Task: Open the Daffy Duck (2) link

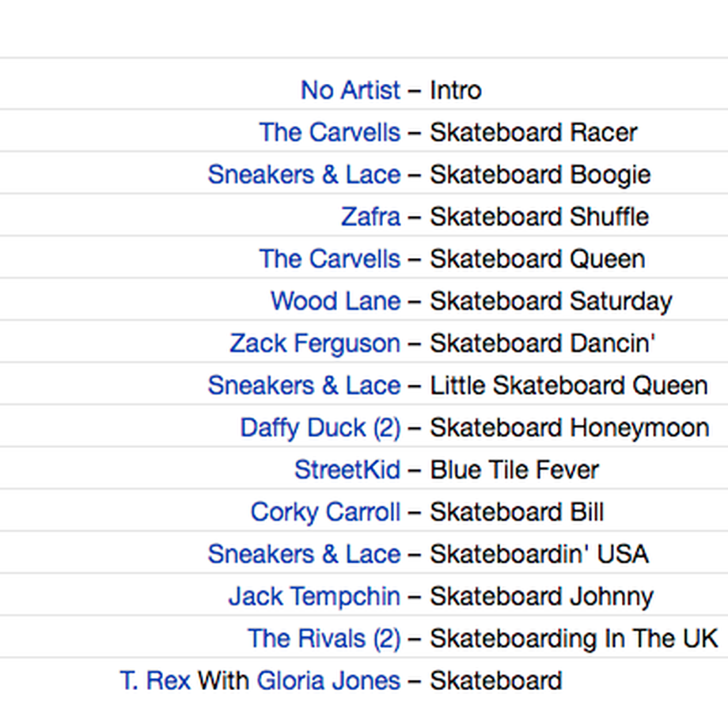Action: click(320, 427)
